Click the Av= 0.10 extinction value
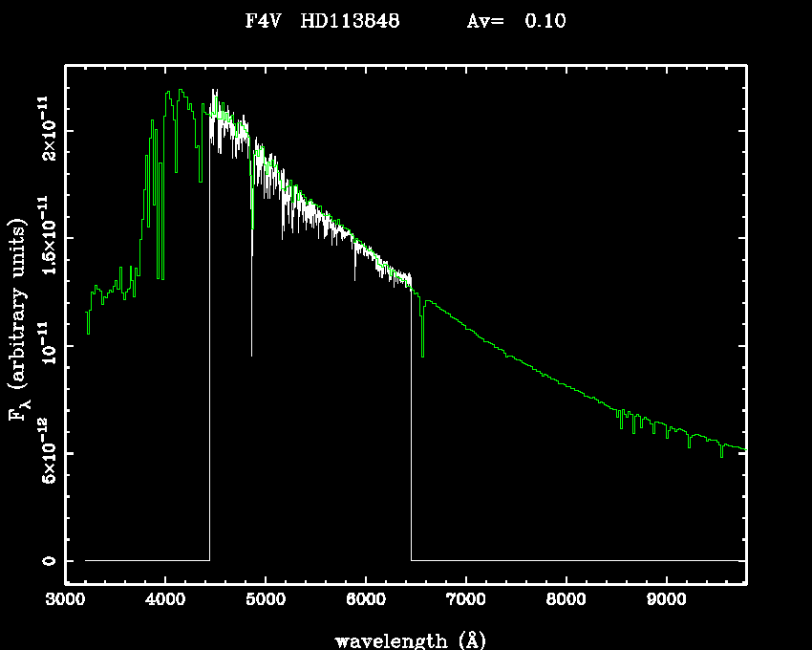The width and height of the screenshot is (812, 650). (x=515, y=21)
